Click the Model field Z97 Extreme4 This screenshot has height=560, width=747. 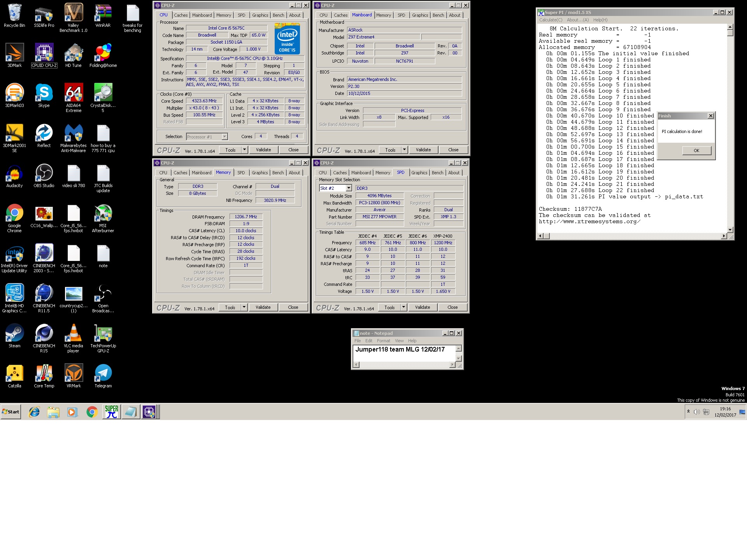click(384, 37)
